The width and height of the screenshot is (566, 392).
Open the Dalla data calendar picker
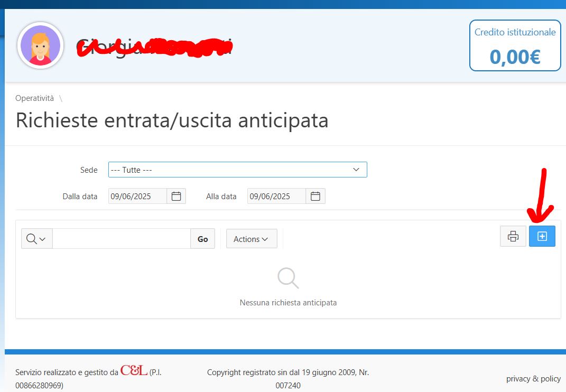click(176, 196)
